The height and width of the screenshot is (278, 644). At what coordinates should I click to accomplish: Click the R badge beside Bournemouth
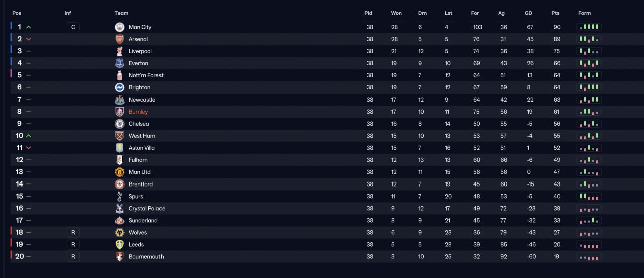click(x=73, y=256)
